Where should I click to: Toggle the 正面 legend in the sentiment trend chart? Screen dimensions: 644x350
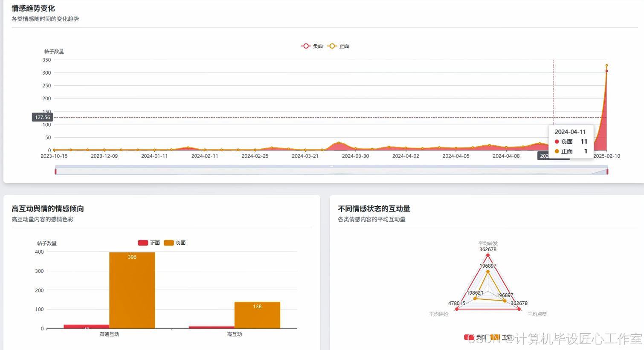coord(338,46)
